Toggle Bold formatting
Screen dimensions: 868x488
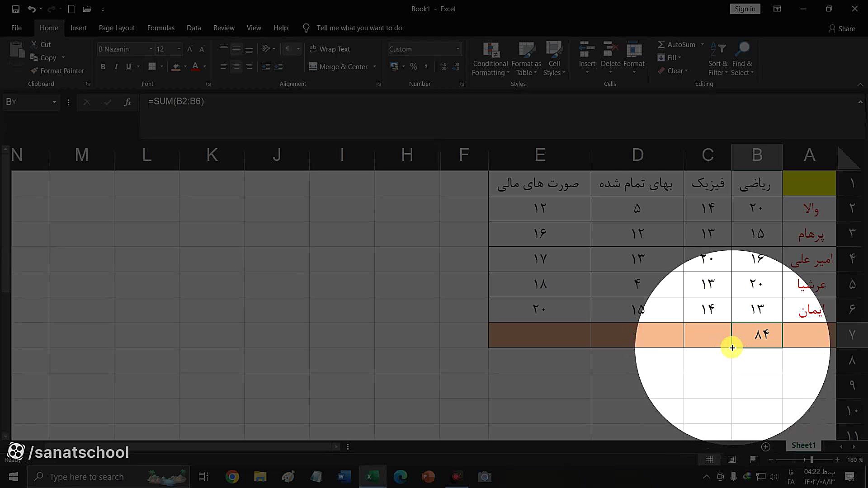point(103,67)
